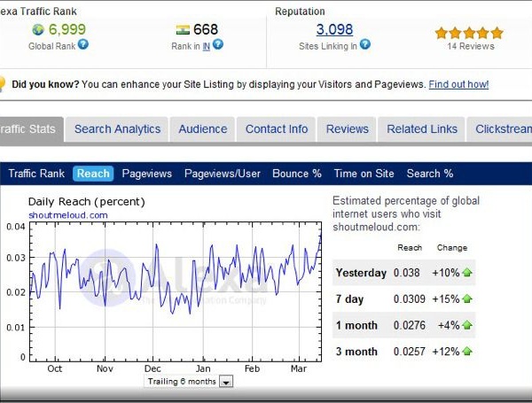Image resolution: width=532 pixels, height=403 pixels.
Task: Open the Trailing 6 months dropdown
Action: 225,382
